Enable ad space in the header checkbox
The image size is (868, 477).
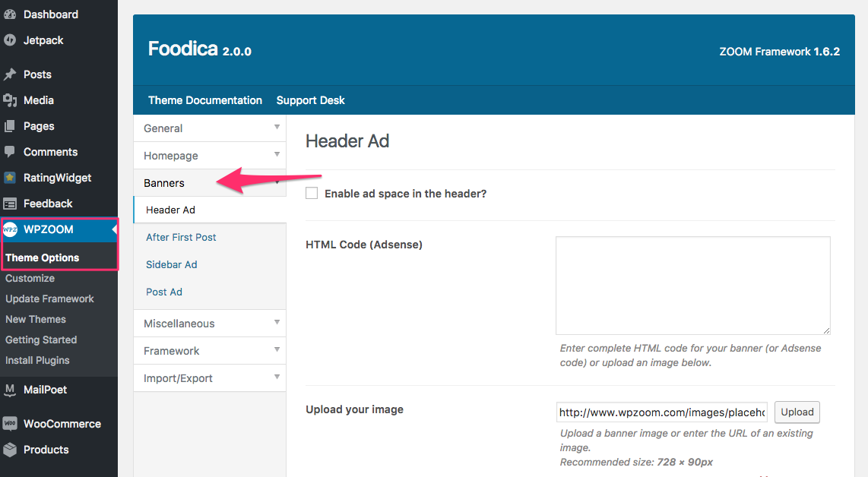pos(312,193)
